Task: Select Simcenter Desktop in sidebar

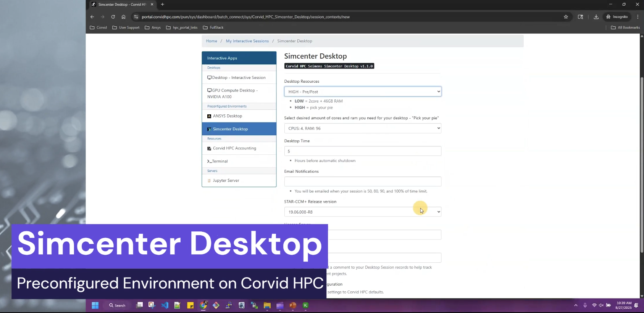Action: click(239, 129)
